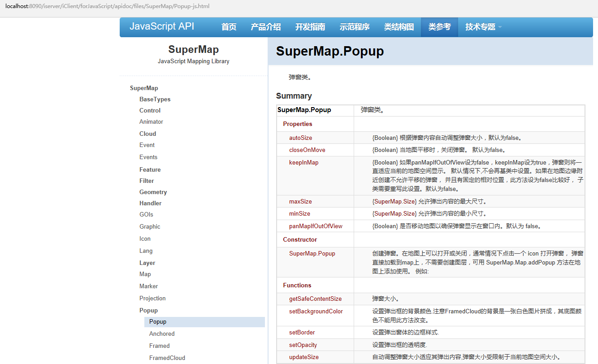The height and width of the screenshot is (364, 598).
Task: Select the 类参考 nav tab
Action: [439, 27]
